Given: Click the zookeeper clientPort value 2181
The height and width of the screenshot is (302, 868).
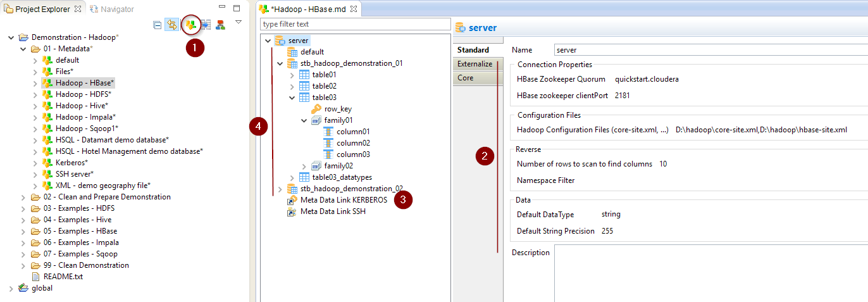Looking at the screenshot, I should 623,96.
